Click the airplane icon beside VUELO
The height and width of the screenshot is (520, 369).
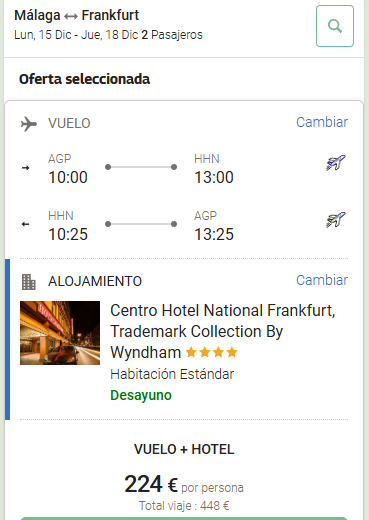pyautogui.click(x=29, y=124)
